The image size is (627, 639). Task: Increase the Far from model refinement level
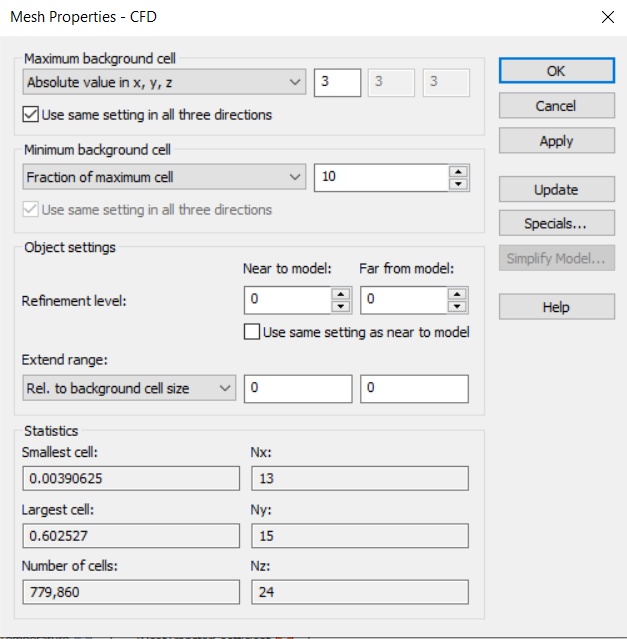point(458,294)
